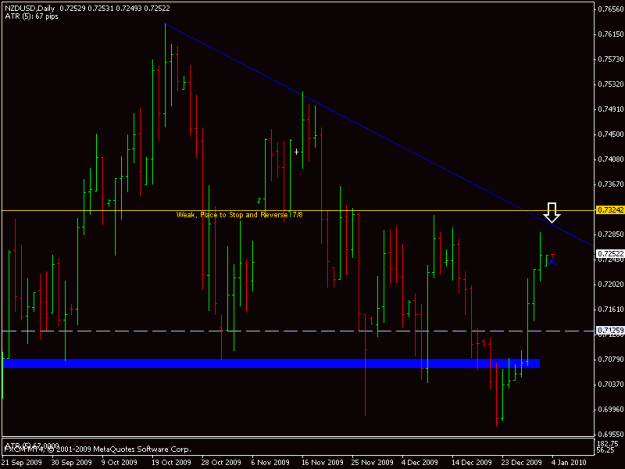Click the MetaQuotes Software Corp. copyright text
This screenshot has height=469, width=625.
[x=98, y=449]
